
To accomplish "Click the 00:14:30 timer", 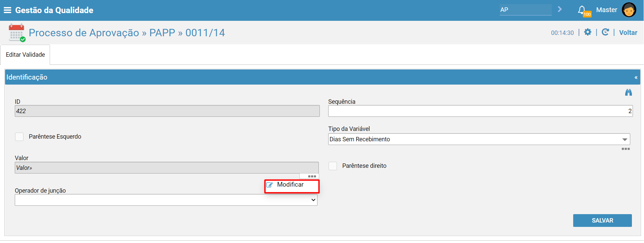I will [562, 33].
